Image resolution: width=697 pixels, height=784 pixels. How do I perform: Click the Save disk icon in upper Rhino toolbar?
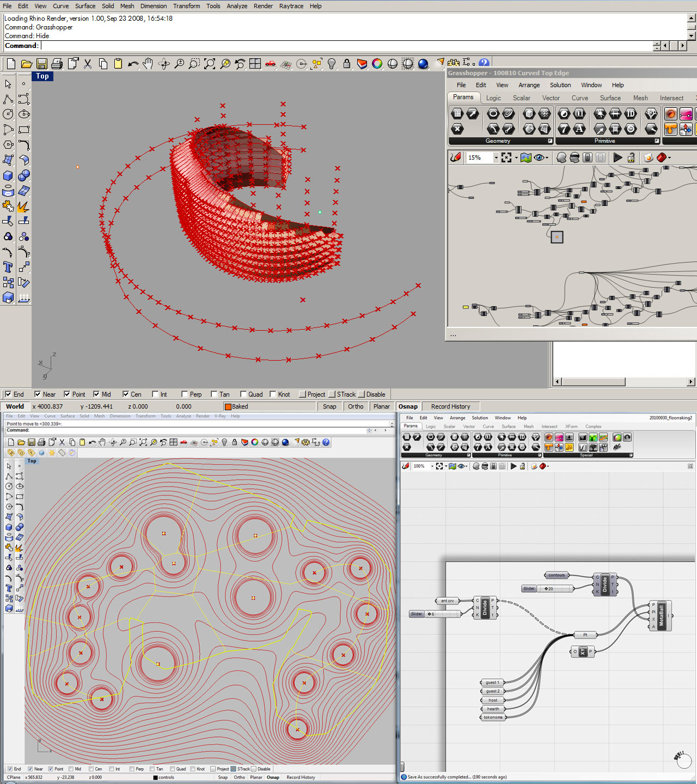pyautogui.click(x=41, y=64)
